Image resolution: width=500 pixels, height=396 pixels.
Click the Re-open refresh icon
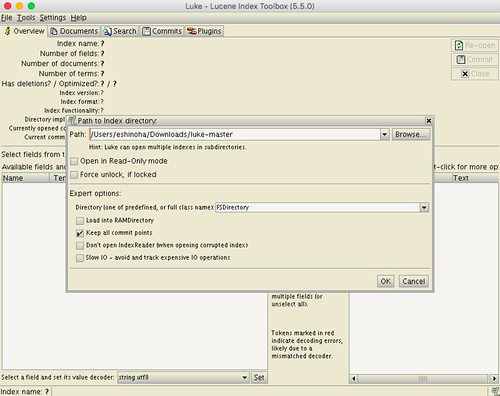pos(459,45)
